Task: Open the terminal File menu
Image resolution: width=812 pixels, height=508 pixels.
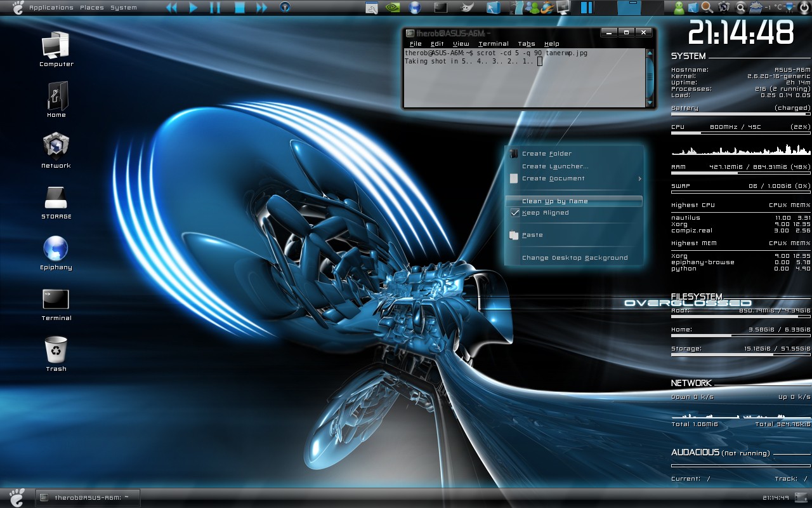Action: pyautogui.click(x=416, y=44)
